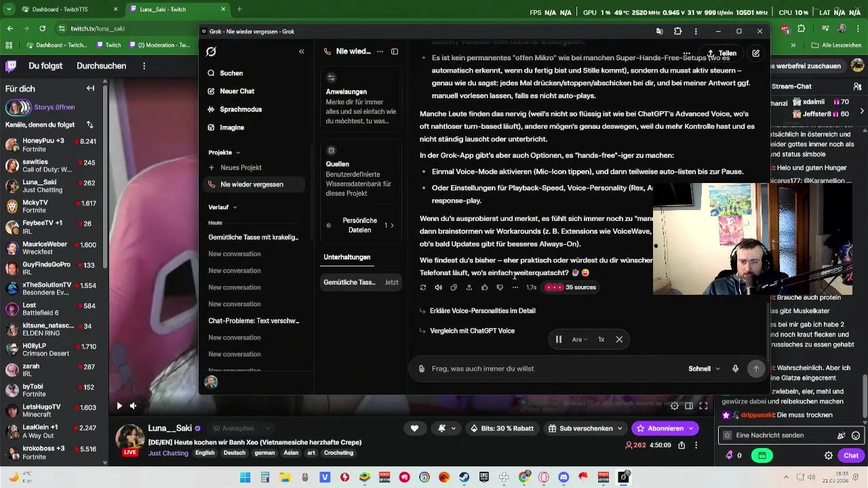Click the read-aloud speaker icon under Grok's answer
Viewport: 868px width, 488px height.
coord(438,287)
